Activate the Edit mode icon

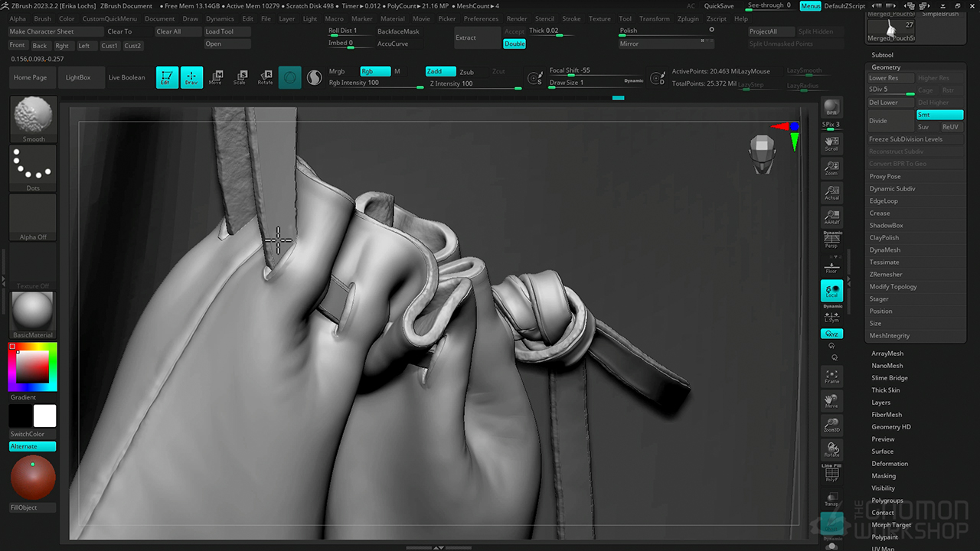tap(167, 77)
